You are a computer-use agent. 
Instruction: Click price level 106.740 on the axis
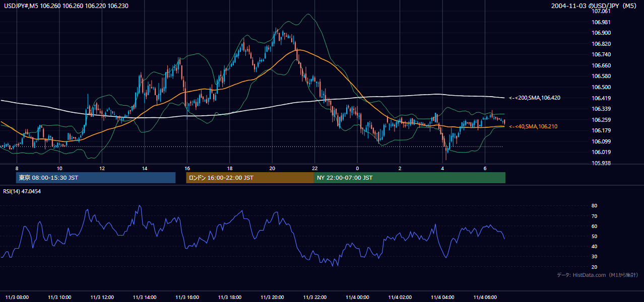tap(602, 54)
